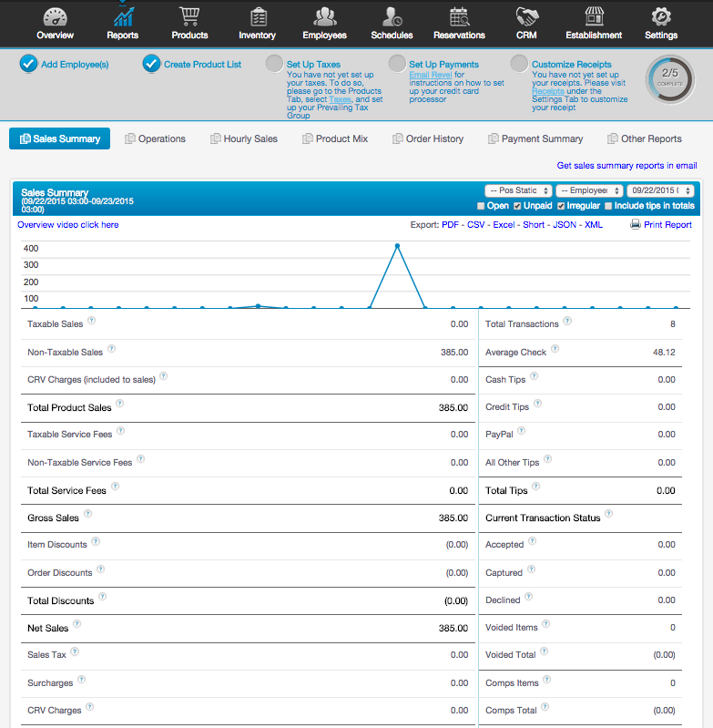Uncheck the Unpaid checkbox
This screenshot has height=728, width=713.
pos(517,206)
